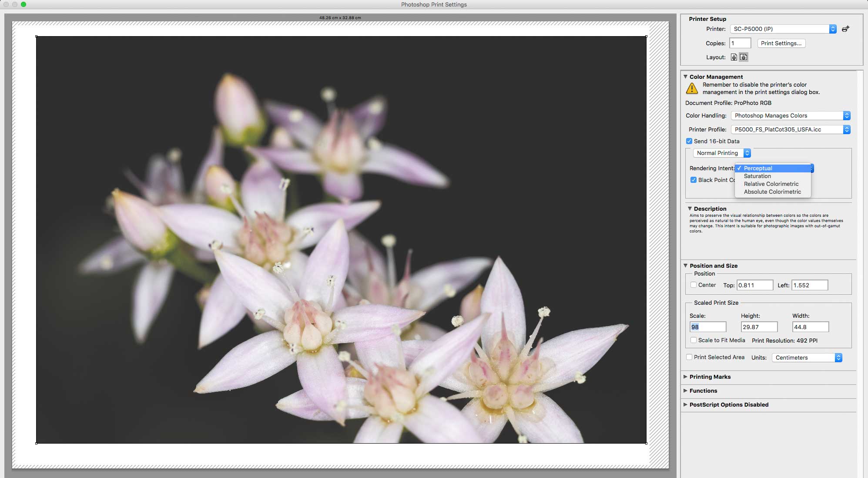Select portrait layout orientation icon
Image resolution: width=868 pixels, height=478 pixels.
tap(734, 57)
